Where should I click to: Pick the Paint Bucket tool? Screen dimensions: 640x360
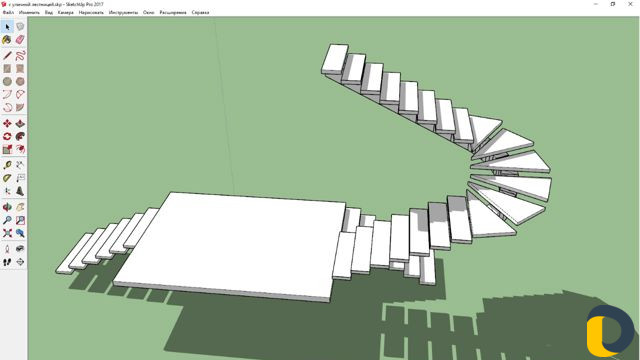point(7,40)
